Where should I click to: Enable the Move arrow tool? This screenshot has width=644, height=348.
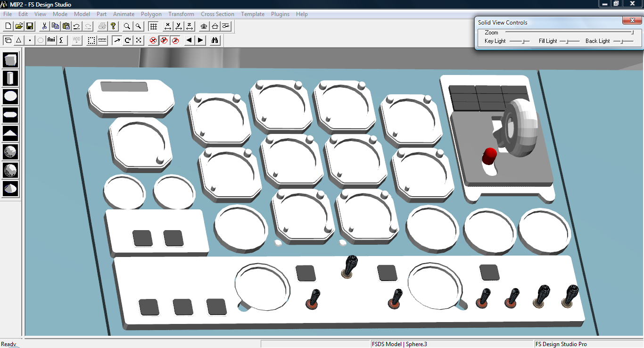pos(117,40)
